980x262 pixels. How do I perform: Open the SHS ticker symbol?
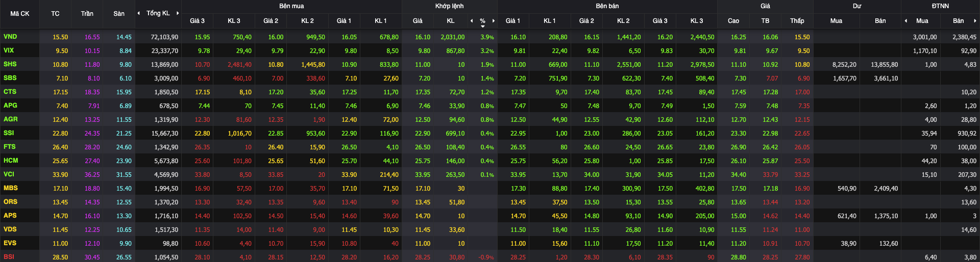point(10,64)
